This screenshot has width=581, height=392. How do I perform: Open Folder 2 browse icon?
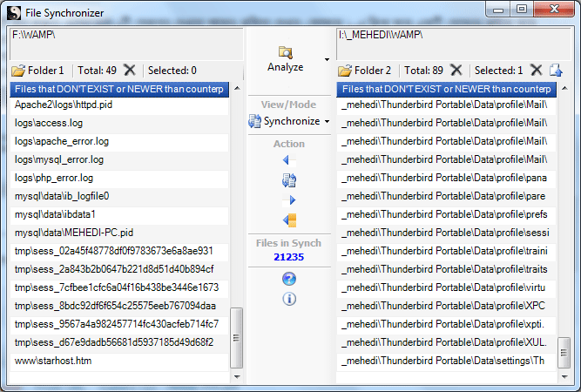tap(345, 71)
